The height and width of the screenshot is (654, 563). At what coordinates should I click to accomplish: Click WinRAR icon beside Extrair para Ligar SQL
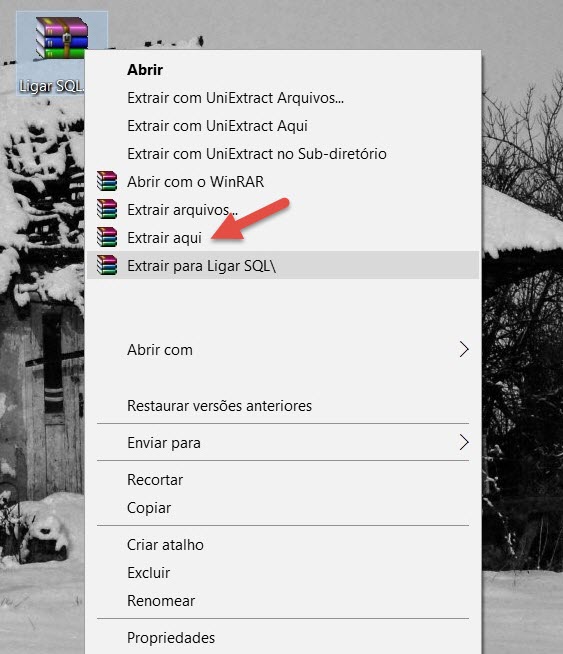click(107, 265)
